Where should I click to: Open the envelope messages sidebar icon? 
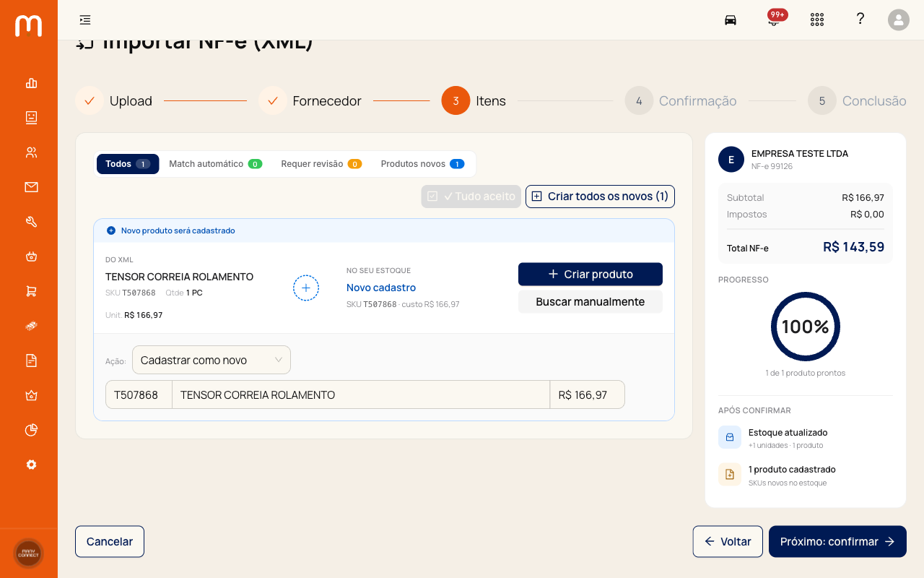[x=31, y=187]
